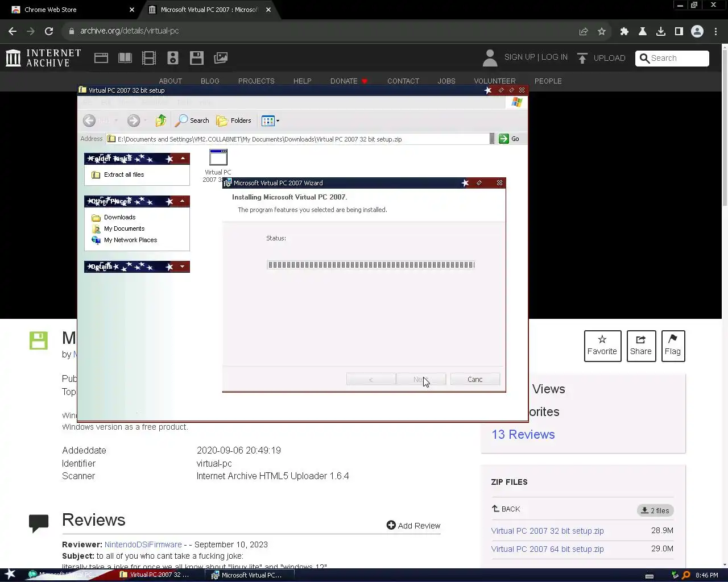
Task: Click the Internet Archive logo
Action: point(43,58)
